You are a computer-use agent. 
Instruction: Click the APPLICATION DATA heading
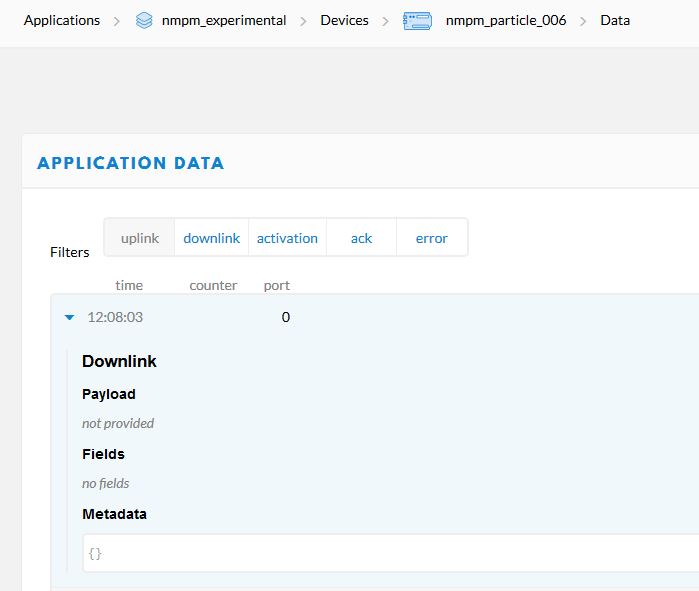tap(131, 163)
